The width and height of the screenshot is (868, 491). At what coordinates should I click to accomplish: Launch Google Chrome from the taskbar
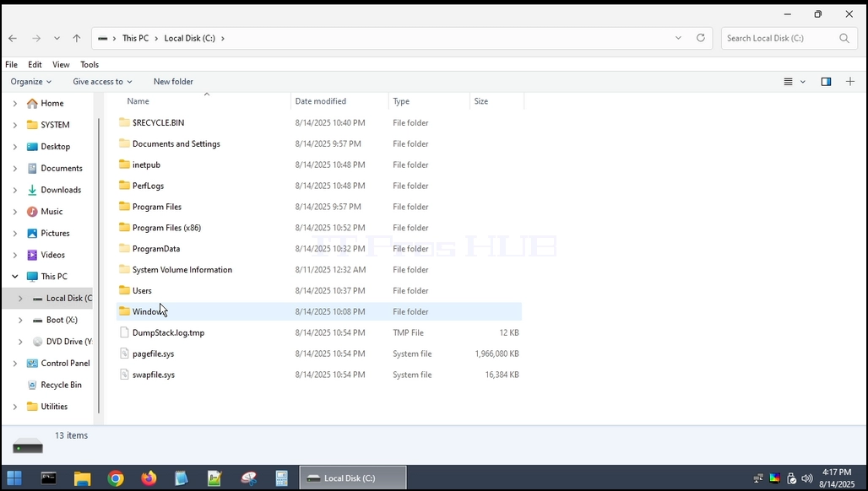pos(116,478)
